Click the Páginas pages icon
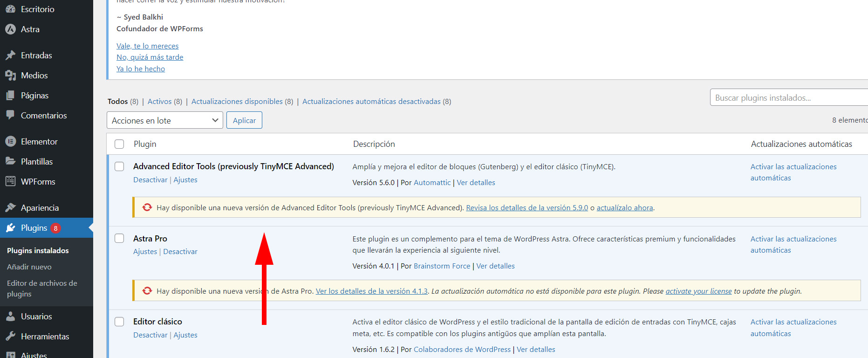 pyautogui.click(x=10, y=95)
